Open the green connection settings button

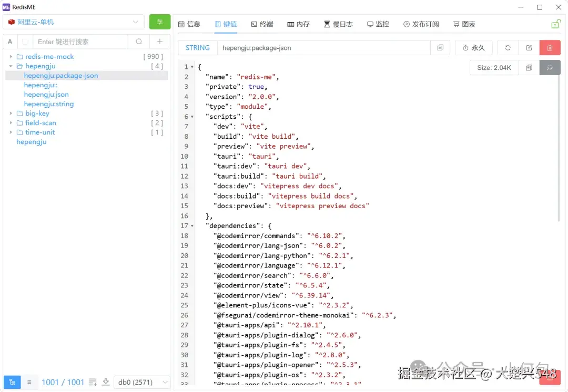pos(160,22)
